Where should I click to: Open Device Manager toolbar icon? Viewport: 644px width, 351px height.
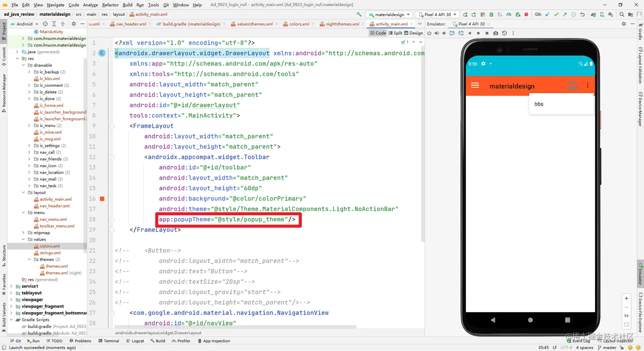pos(602,14)
